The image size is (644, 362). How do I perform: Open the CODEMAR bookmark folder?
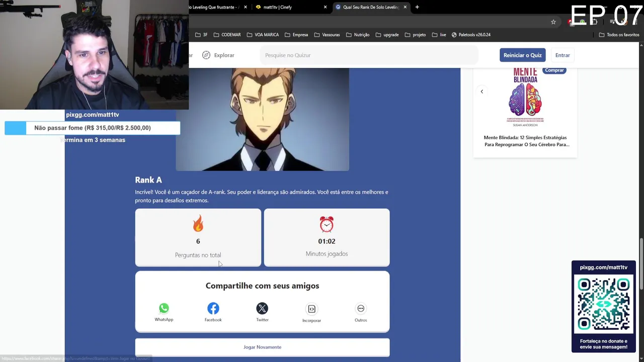click(x=227, y=35)
